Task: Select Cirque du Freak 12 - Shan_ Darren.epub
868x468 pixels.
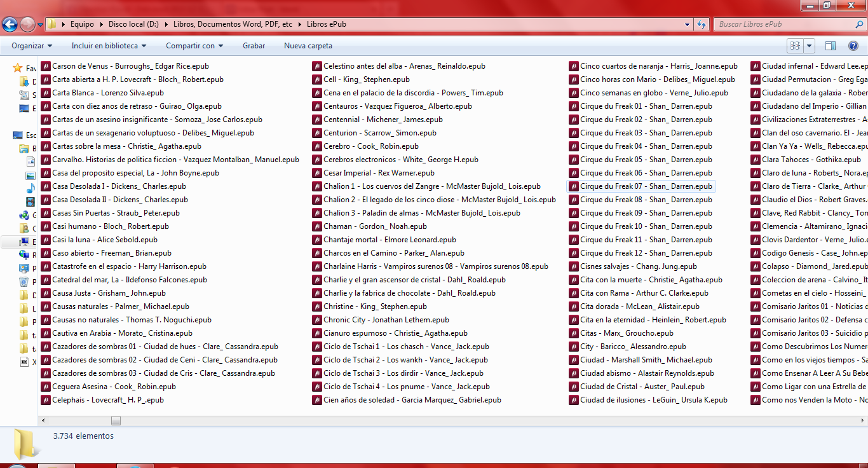Action: [641, 253]
